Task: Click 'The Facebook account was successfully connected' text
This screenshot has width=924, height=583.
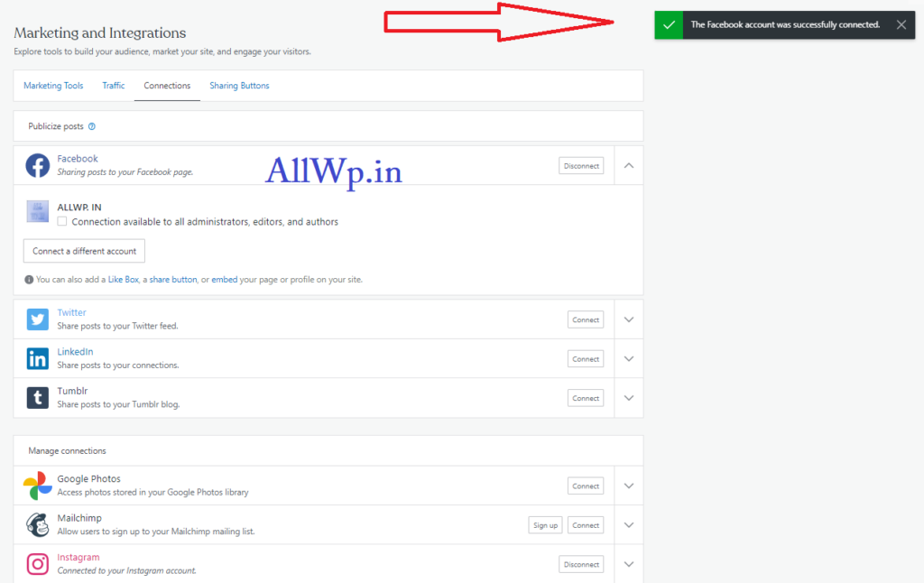Action: 785,24
